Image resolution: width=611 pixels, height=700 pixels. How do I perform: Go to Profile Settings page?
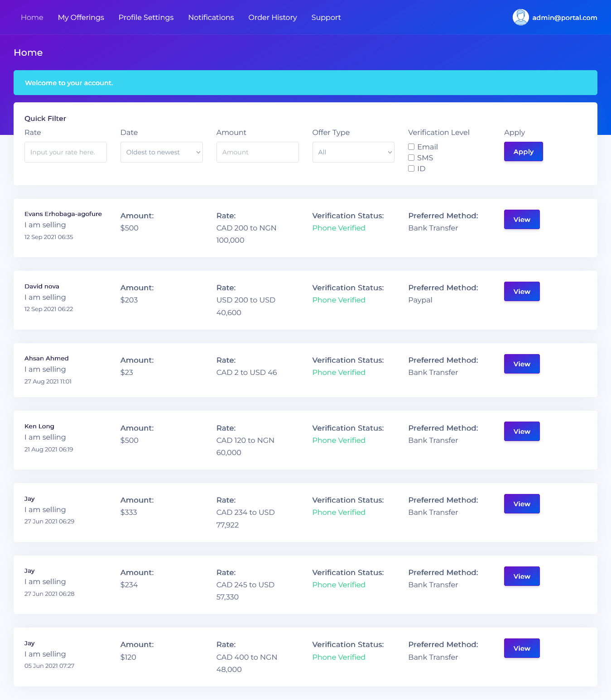[x=146, y=17]
